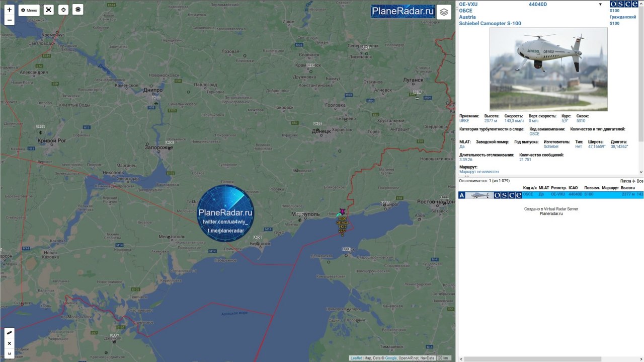Click the message count 21 751
Image resolution: width=644 pixels, height=362 pixels.
[525, 160]
